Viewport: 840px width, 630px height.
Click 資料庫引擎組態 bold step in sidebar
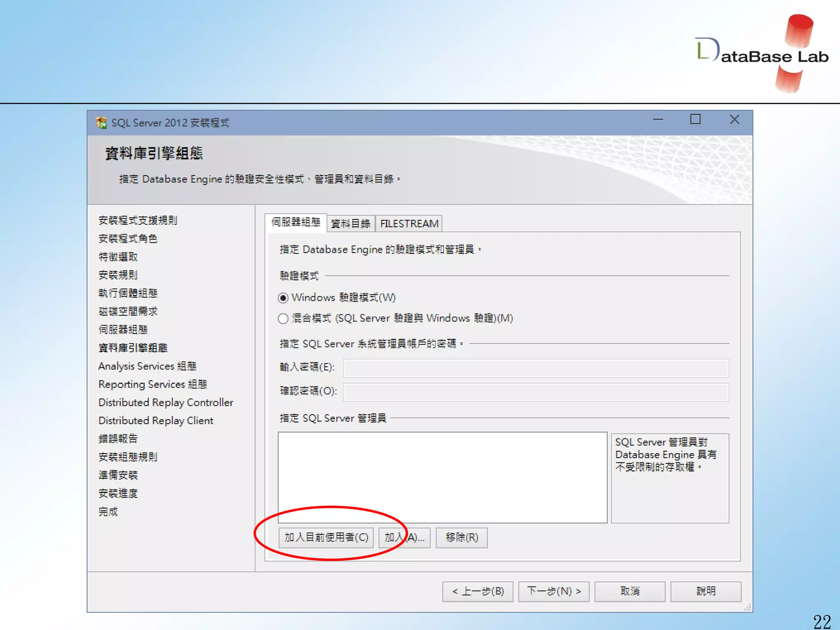(133, 348)
